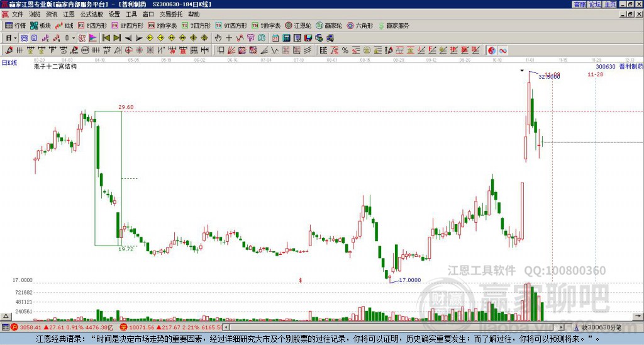Select the red pen drawing tool
Viewport: 644px width, 345px height.
click(9, 50)
